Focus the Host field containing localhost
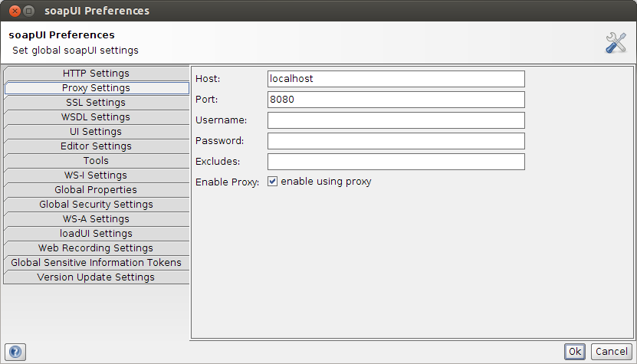The width and height of the screenshot is (637, 364). (396, 79)
